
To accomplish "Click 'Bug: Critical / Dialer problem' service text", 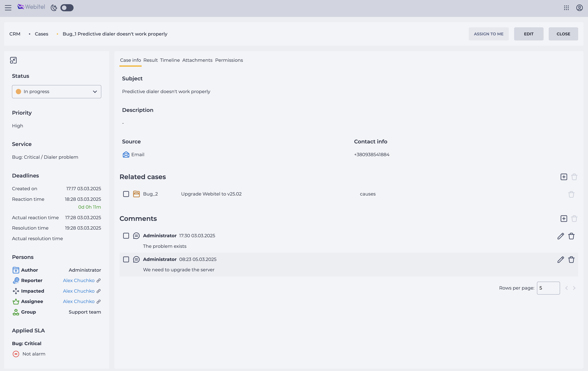I will click(x=45, y=157).
